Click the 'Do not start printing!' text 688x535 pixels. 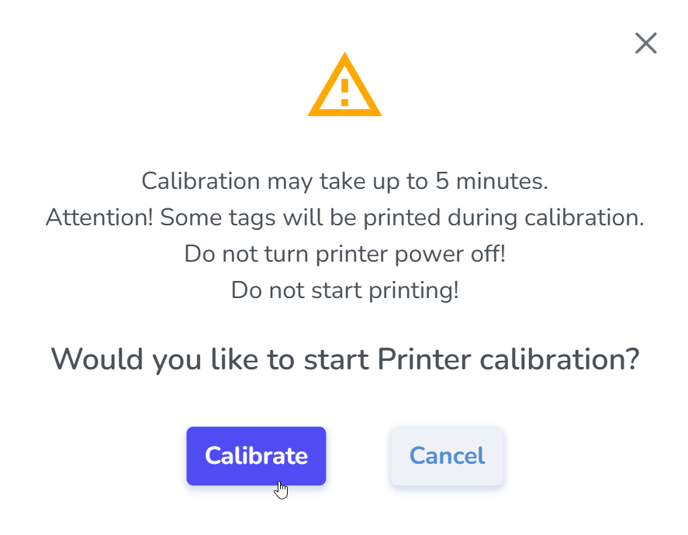344,291
